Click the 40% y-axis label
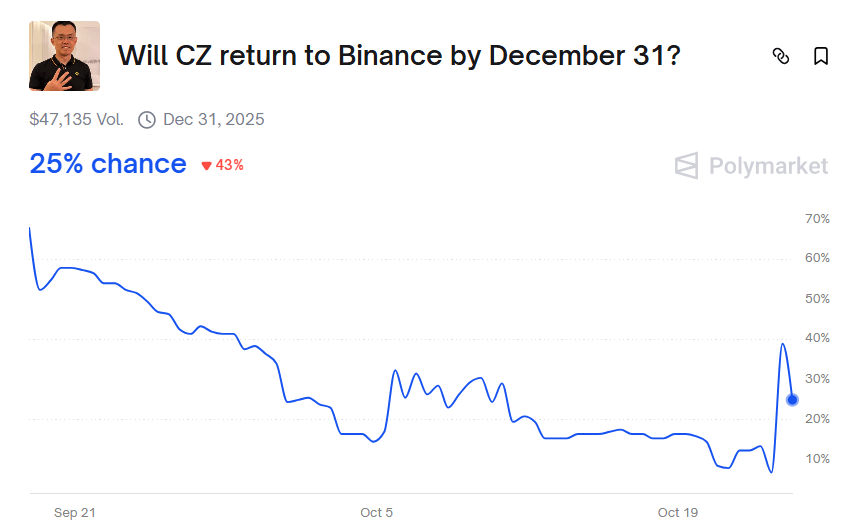This screenshot has height=531, width=857. click(817, 339)
